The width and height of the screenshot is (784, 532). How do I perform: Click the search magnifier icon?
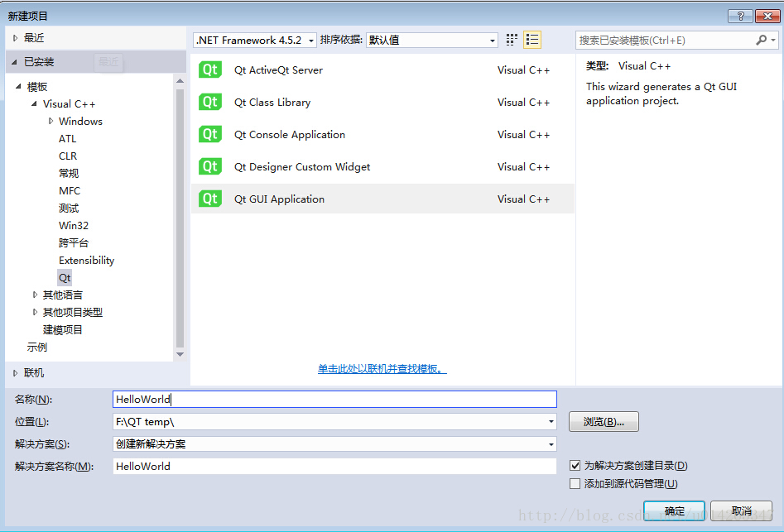pos(761,40)
